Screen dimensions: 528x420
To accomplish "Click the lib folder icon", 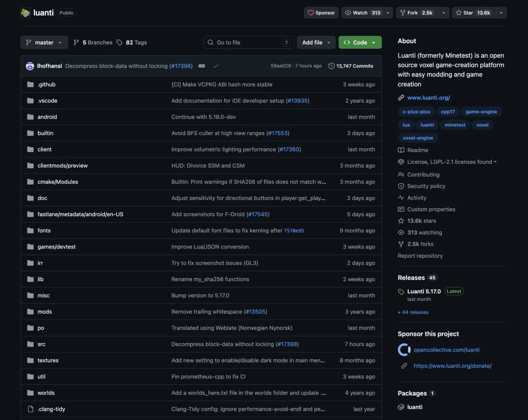I will click(30, 279).
